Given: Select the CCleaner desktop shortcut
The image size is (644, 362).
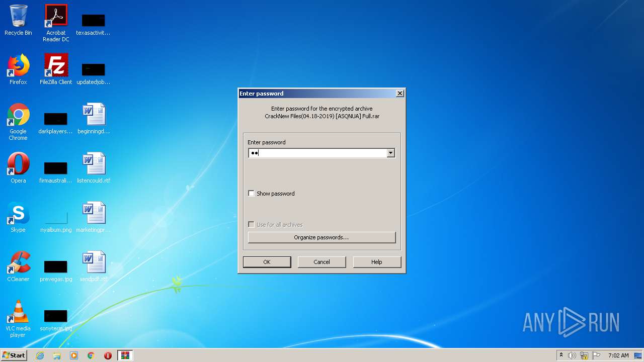Looking at the screenshot, I should 18,266.
